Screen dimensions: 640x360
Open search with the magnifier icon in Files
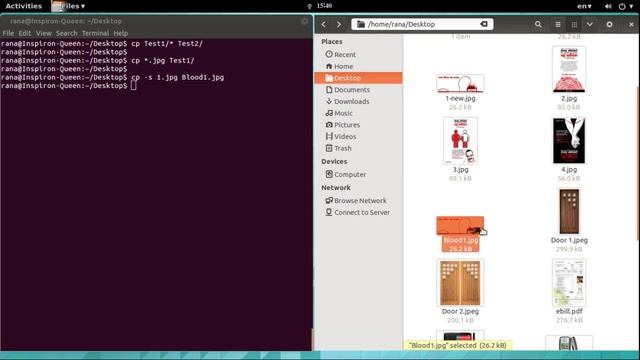click(x=538, y=24)
